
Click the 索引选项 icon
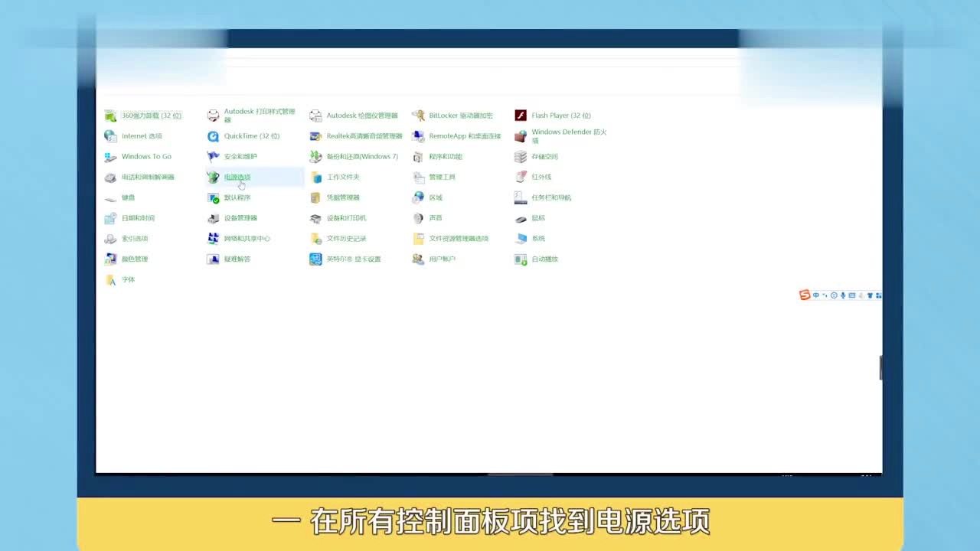point(110,239)
